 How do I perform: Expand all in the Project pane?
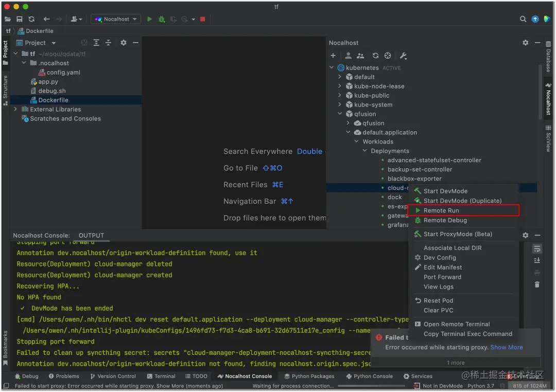(96, 43)
